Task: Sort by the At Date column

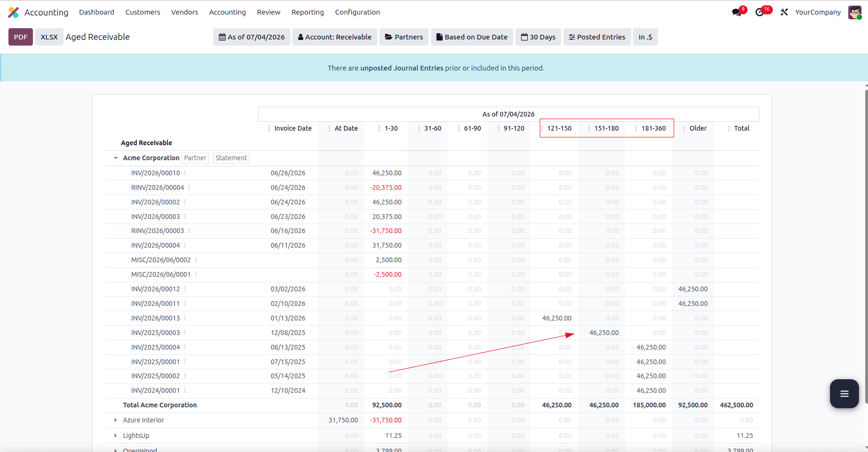Action: [x=343, y=128]
